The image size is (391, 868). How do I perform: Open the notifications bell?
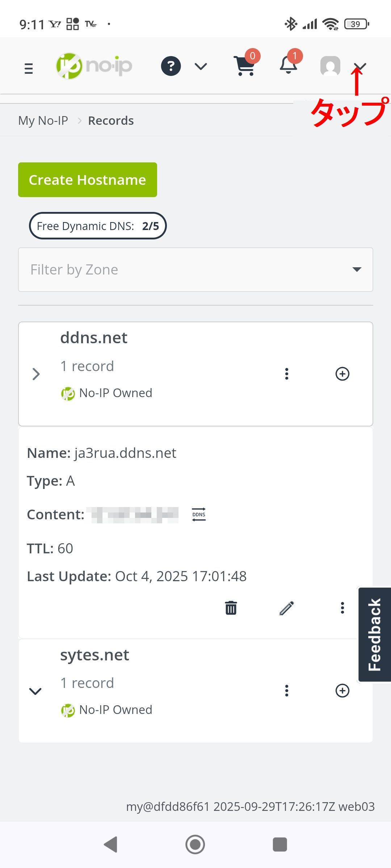289,65
